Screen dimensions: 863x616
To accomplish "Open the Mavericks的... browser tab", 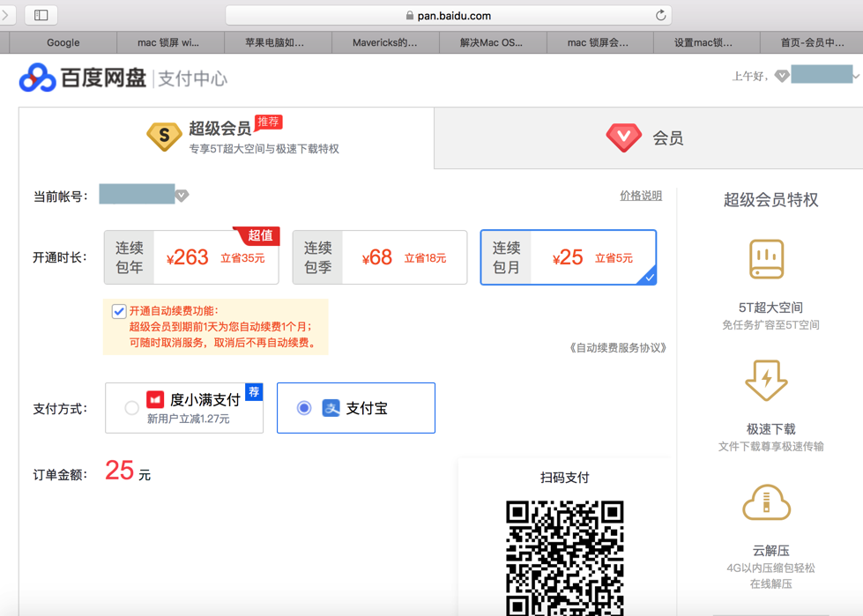I will (384, 42).
